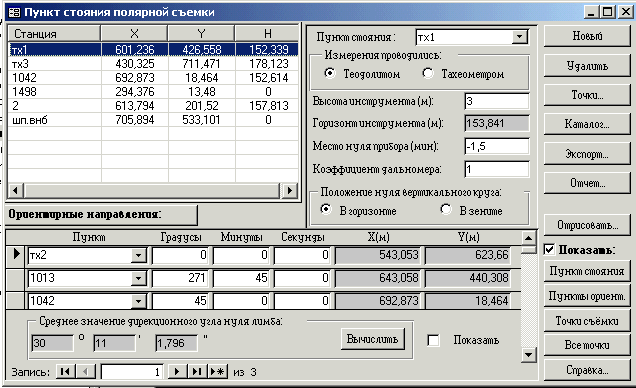This screenshot has height=388, width=636.
Task: Open the 1042 orientation point dropdown
Action: [138, 301]
